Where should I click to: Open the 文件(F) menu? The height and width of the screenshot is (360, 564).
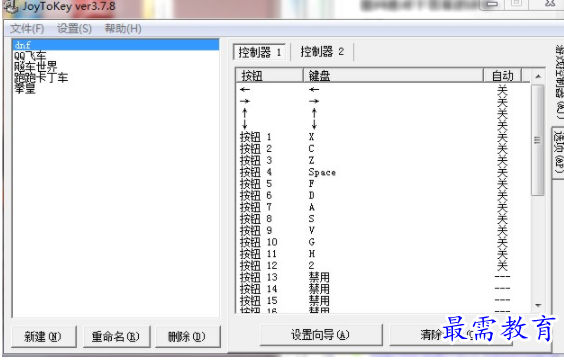point(27,28)
